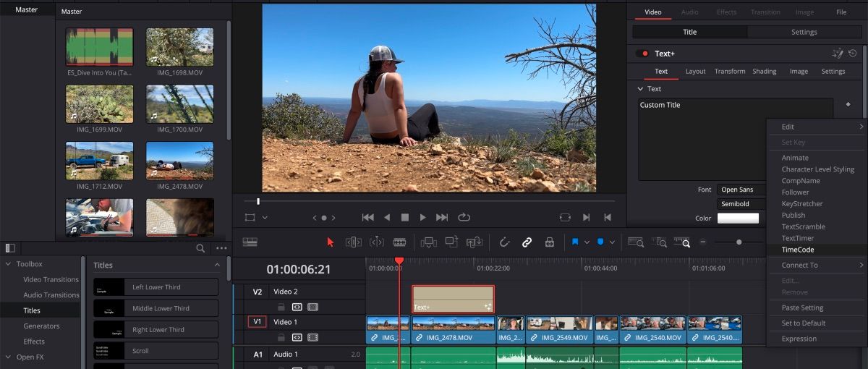868x369 pixels.
Task: Move the viewer scrubber bar handle
Action: tap(258, 201)
